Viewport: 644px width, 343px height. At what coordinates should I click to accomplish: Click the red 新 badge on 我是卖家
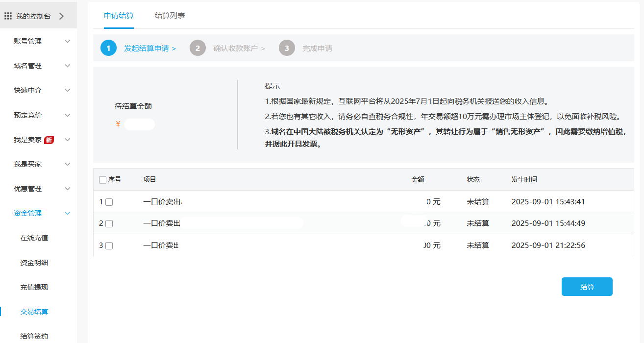pyautogui.click(x=49, y=140)
